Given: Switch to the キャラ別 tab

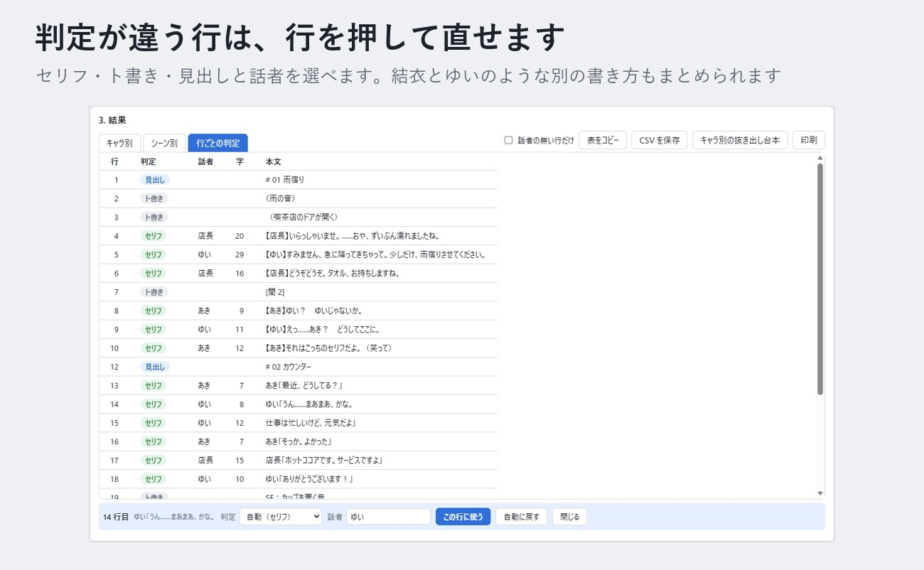Looking at the screenshot, I should [x=119, y=143].
